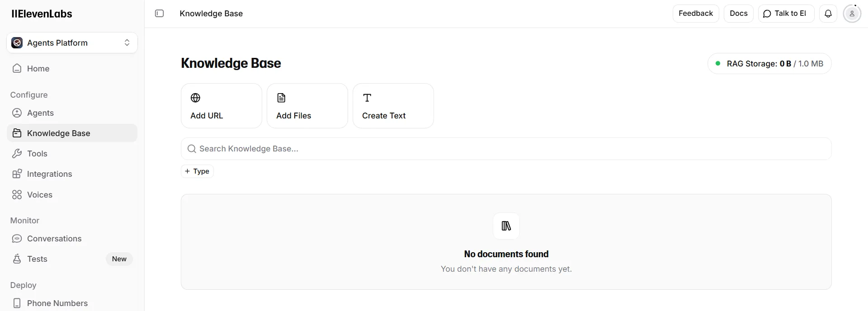The image size is (868, 311).
Task: Open the Docs link
Action: click(x=738, y=14)
